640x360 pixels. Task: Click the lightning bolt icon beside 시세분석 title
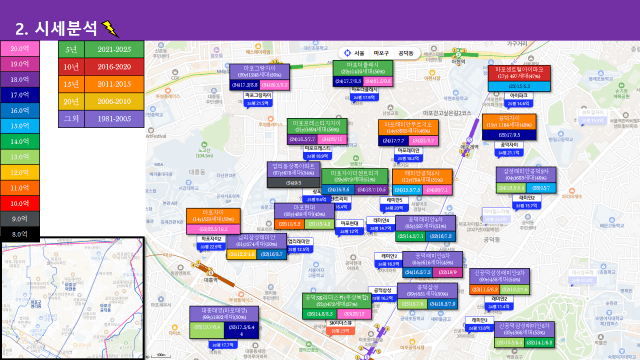click(110, 29)
